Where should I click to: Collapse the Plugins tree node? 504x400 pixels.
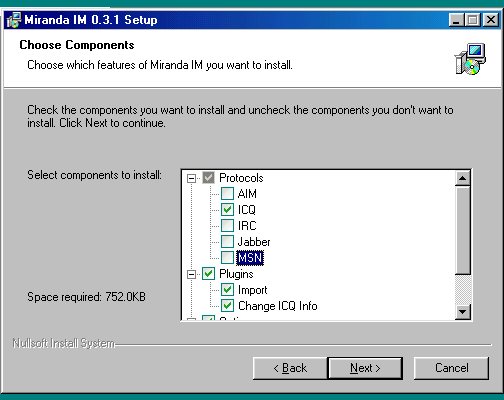coord(191,274)
